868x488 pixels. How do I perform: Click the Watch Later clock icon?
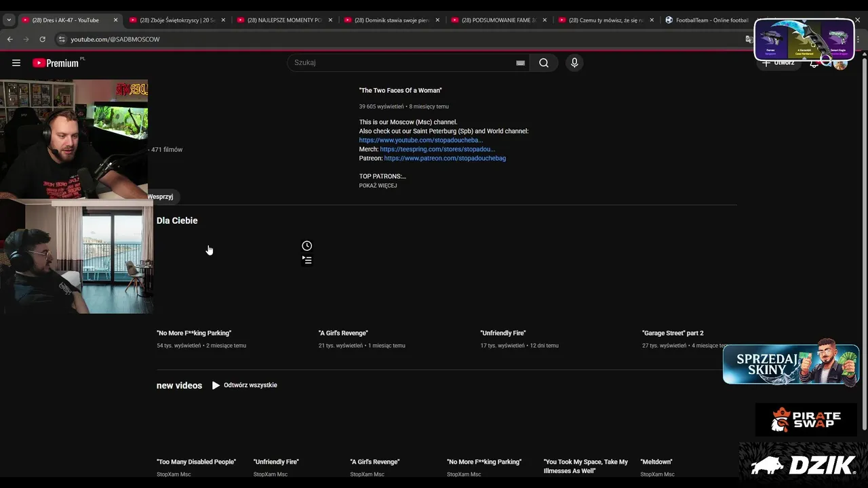307,246
